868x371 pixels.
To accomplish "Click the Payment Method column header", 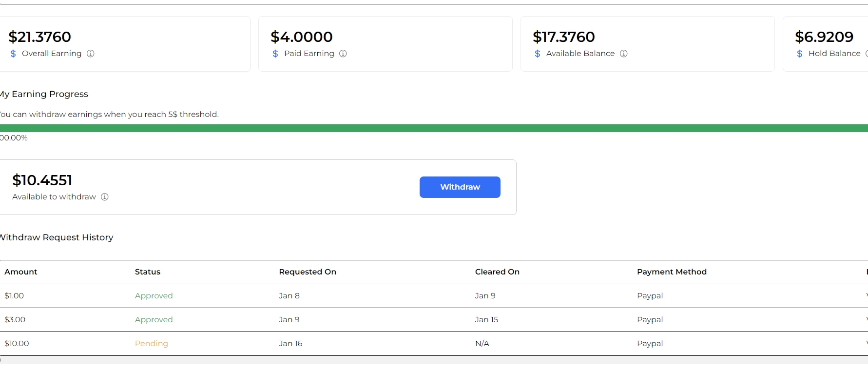I will [672, 272].
